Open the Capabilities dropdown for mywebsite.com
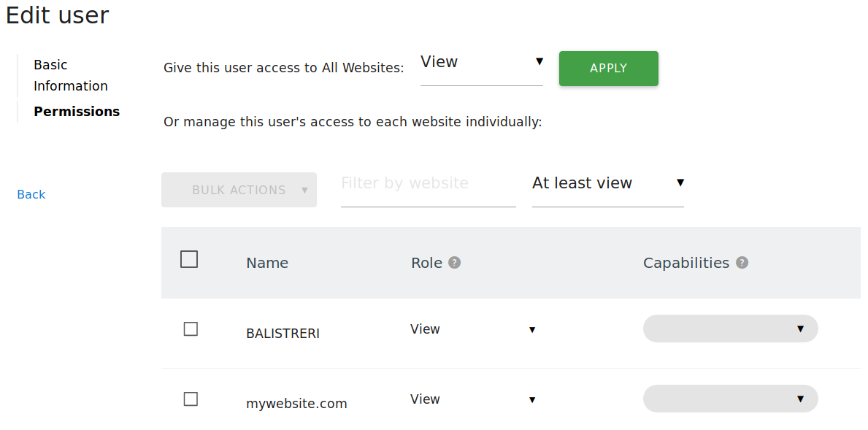 click(x=730, y=399)
